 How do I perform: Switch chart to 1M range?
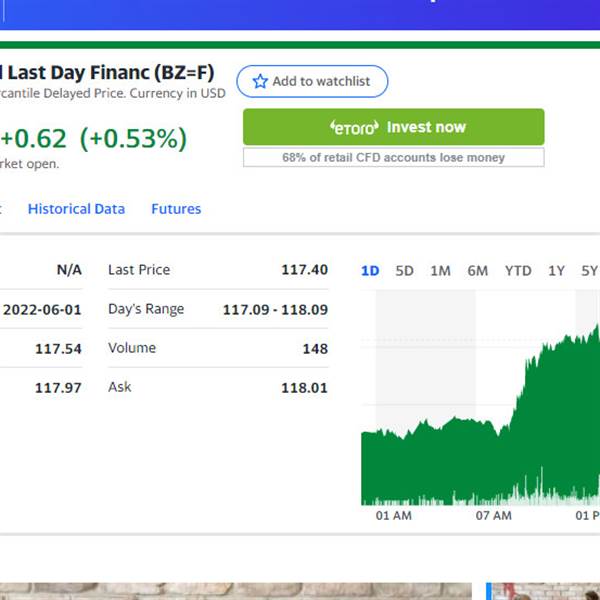click(440, 271)
